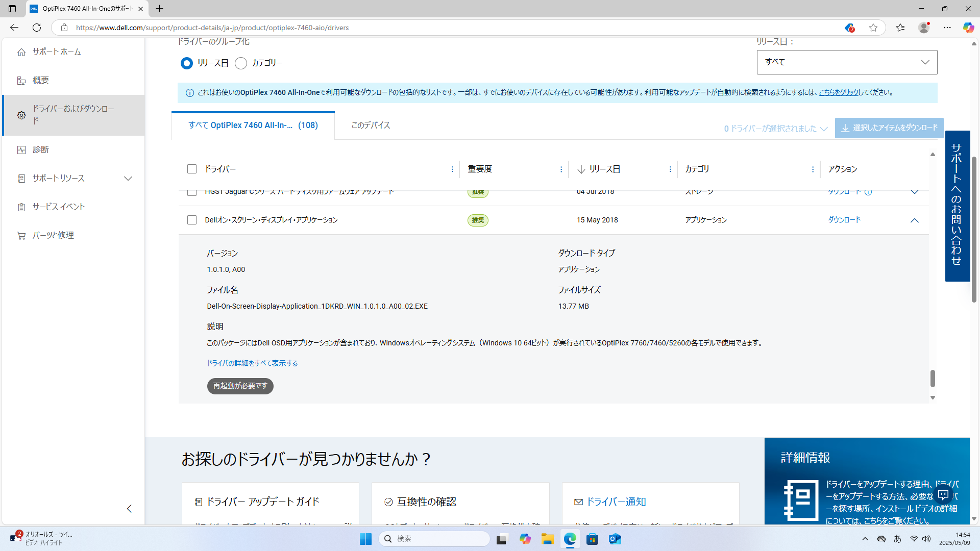View site information lock icon
Image resolution: width=980 pixels, height=551 pixels.
64,28
